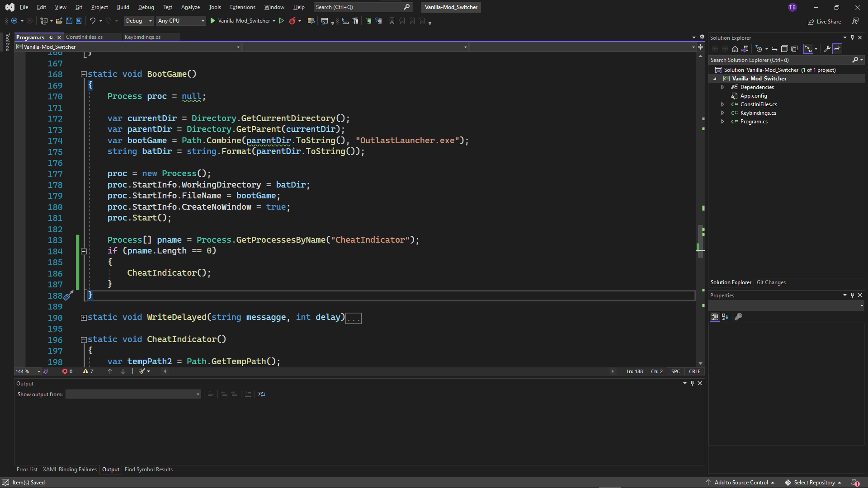The width and height of the screenshot is (868, 488).
Task: Click the Solution Explorer Home icon
Action: pyautogui.click(x=735, y=49)
